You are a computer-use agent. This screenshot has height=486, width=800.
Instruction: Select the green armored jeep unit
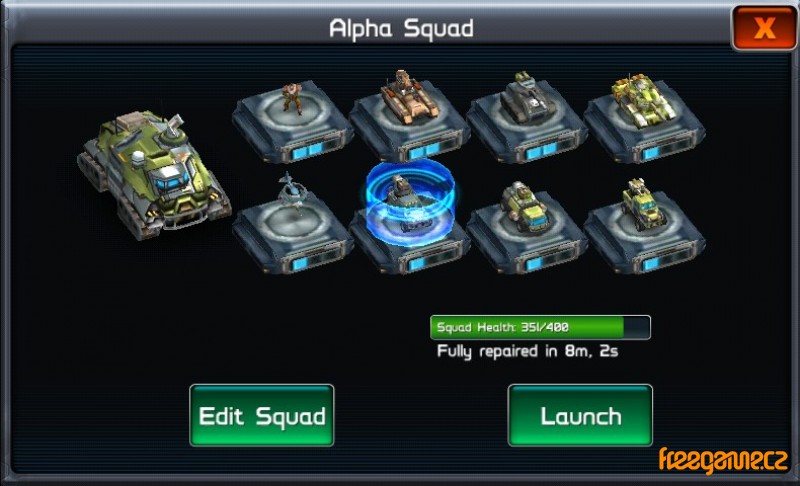pyautogui.click(x=526, y=207)
